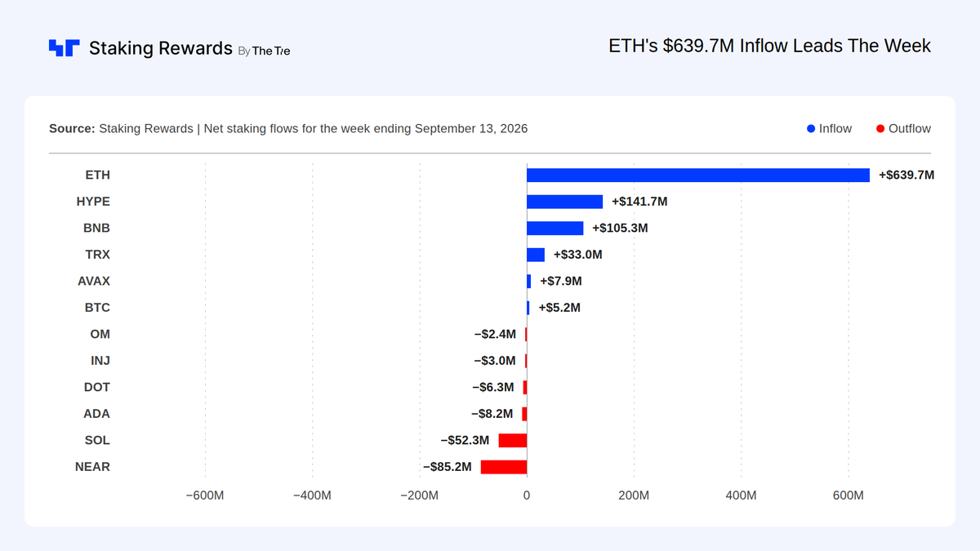The image size is (980, 551).
Task: Click the Source description line
Action: [x=288, y=129]
